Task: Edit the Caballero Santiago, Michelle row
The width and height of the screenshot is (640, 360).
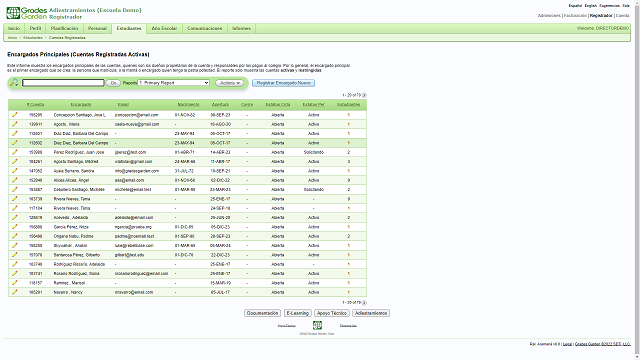Action: 15,189
